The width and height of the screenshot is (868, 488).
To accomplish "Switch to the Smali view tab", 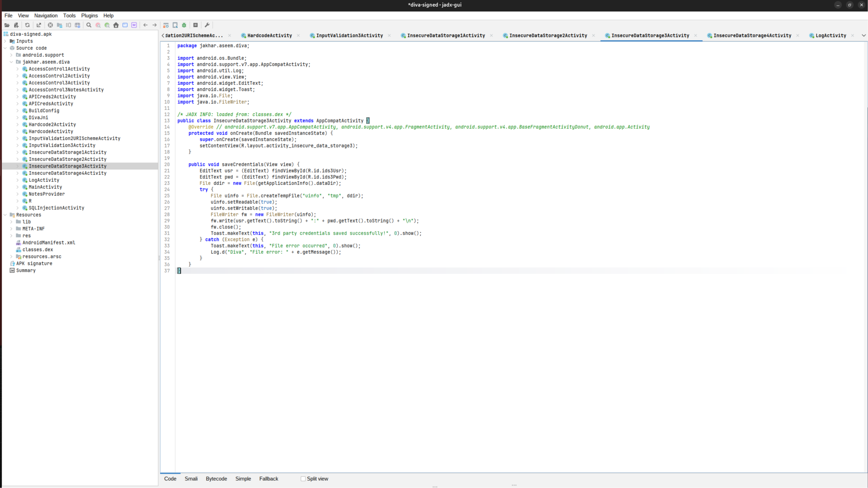I will click(x=191, y=479).
